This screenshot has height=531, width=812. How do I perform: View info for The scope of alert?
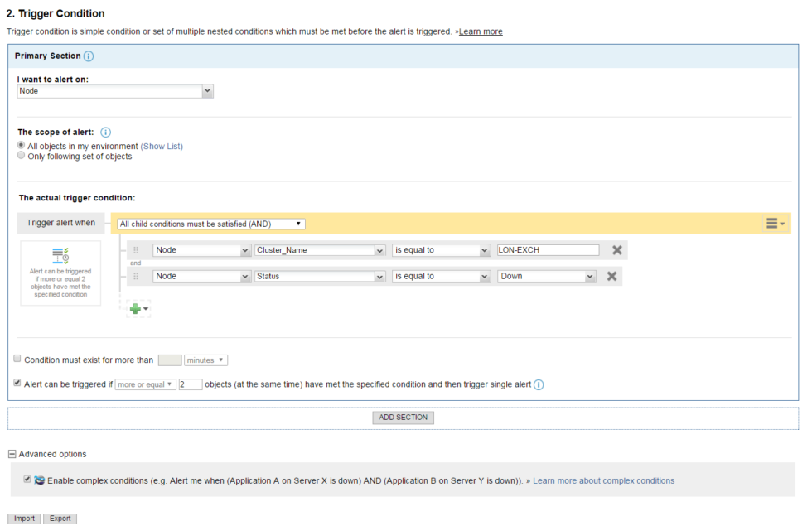click(x=105, y=132)
